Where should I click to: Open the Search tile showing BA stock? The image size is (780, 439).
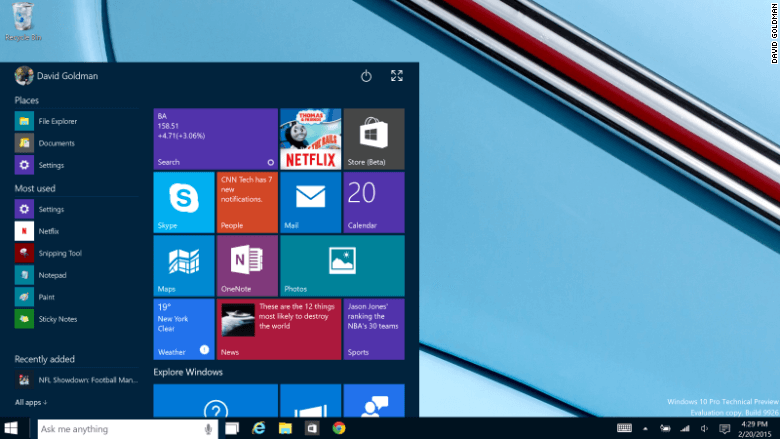pyautogui.click(x=215, y=139)
